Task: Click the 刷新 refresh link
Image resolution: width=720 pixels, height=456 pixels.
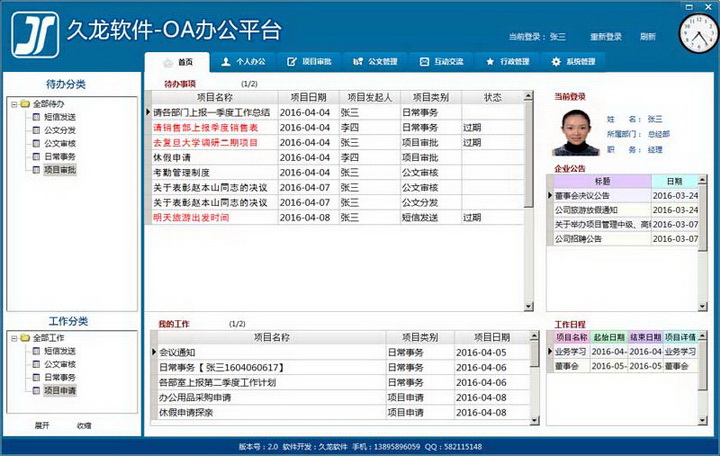Action: [x=648, y=37]
